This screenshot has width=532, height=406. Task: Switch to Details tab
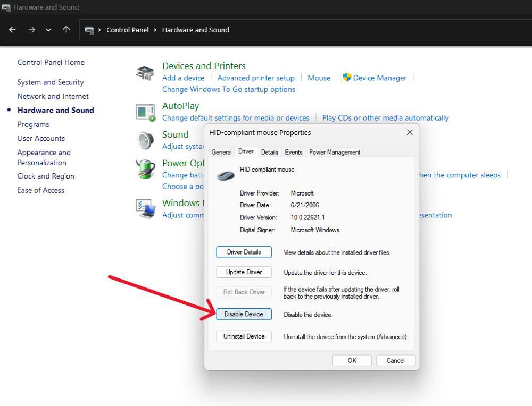(x=270, y=152)
